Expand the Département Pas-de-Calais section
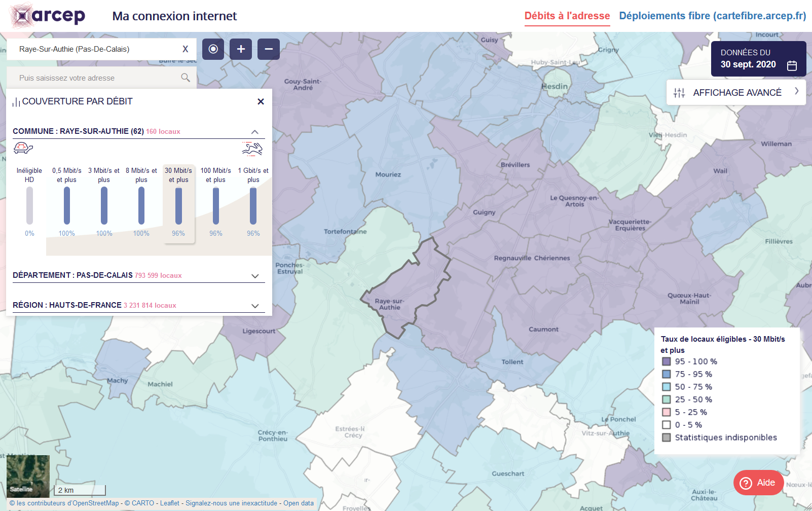This screenshot has width=812, height=511. point(255,276)
